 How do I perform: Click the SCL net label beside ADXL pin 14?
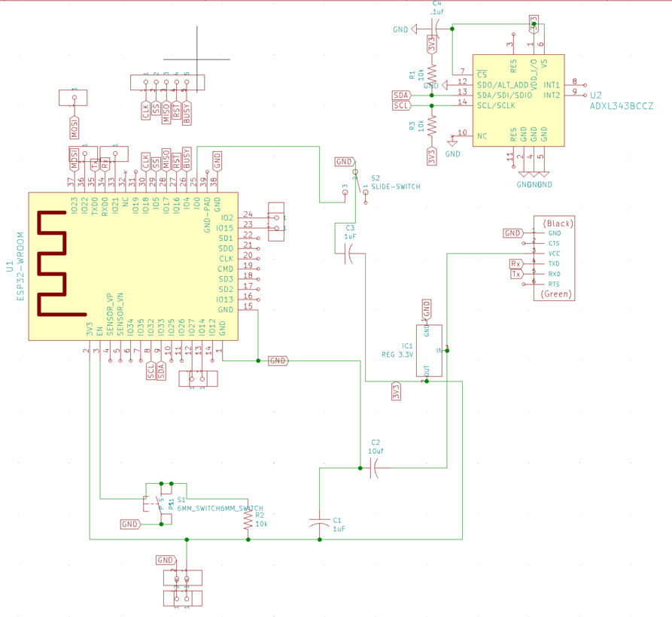tap(401, 105)
